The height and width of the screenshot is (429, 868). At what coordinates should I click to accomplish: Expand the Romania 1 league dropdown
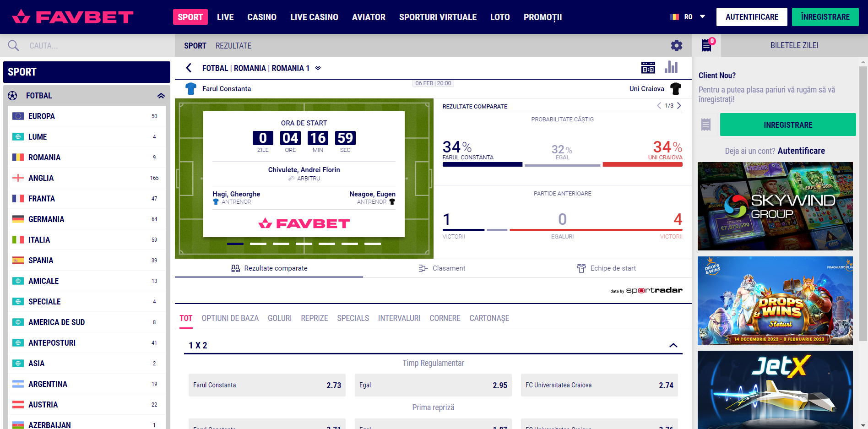pos(318,68)
